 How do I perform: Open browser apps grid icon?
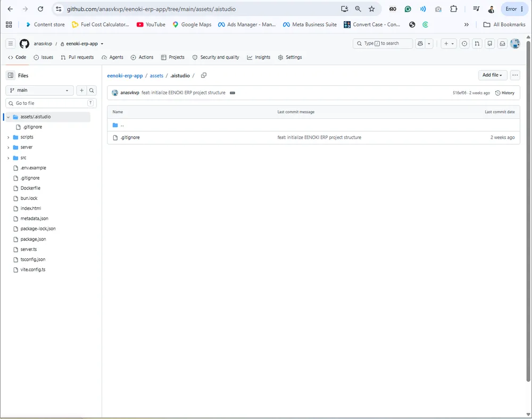coord(9,24)
